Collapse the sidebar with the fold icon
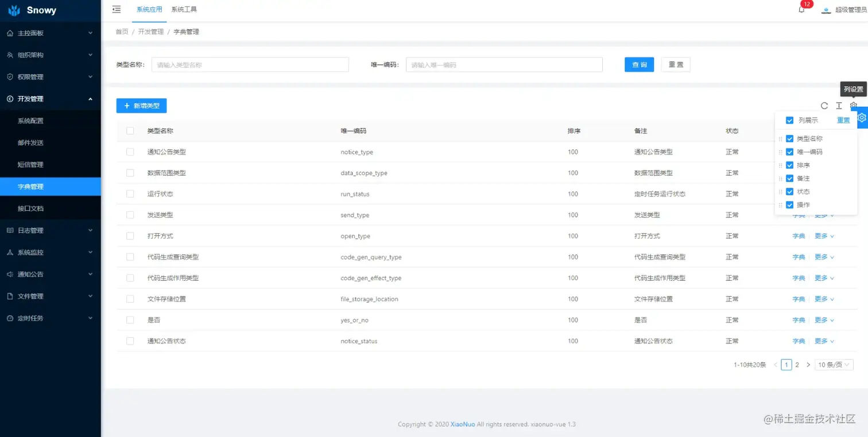The height and width of the screenshot is (437, 868). (x=117, y=9)
